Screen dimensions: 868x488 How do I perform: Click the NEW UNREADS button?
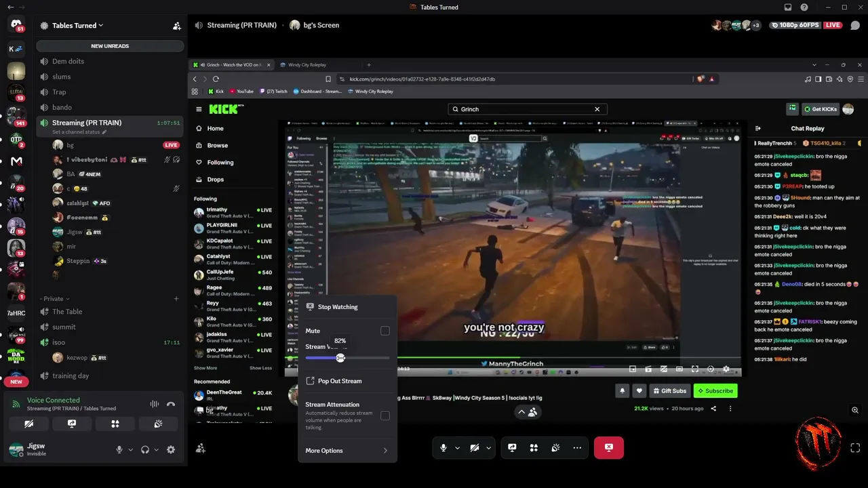point(110,46)
